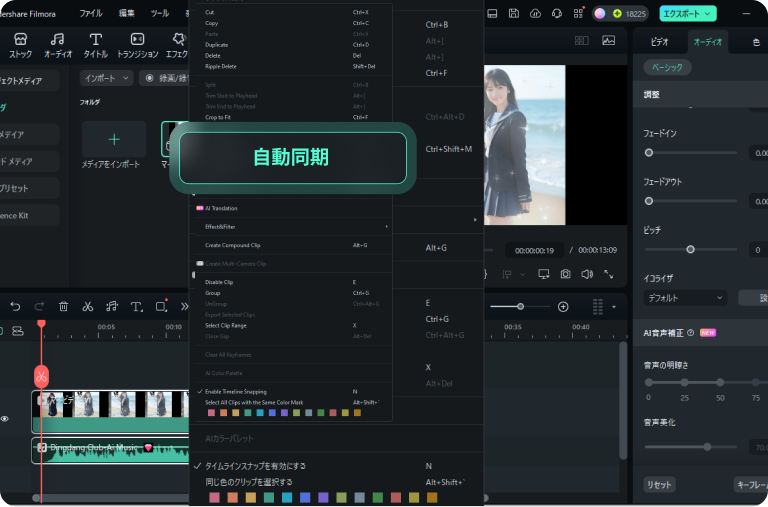The image size is (768, 507).
Task: Switch to the オーディオ properties tab
Action: [x=707, y=42]
